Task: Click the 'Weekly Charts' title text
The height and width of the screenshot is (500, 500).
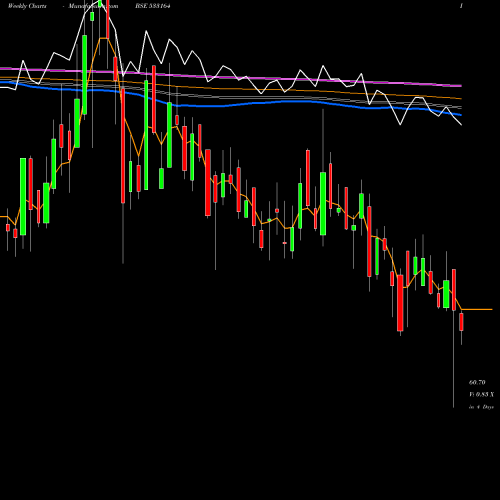Action: point(27,6)
